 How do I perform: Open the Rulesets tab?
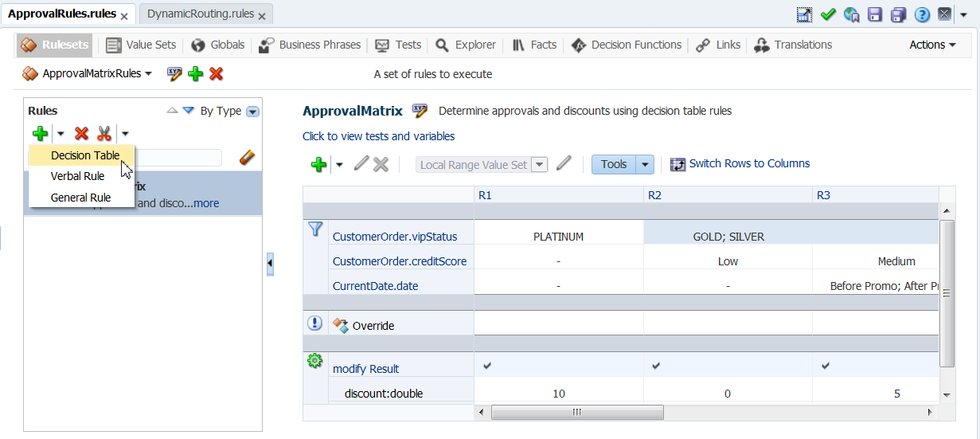tap(54, 45)
